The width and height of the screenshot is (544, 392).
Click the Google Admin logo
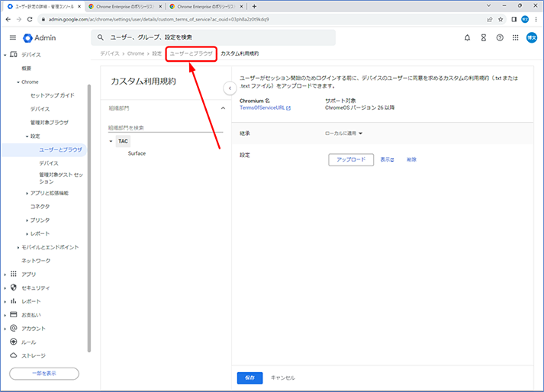[x=39, y=38]
